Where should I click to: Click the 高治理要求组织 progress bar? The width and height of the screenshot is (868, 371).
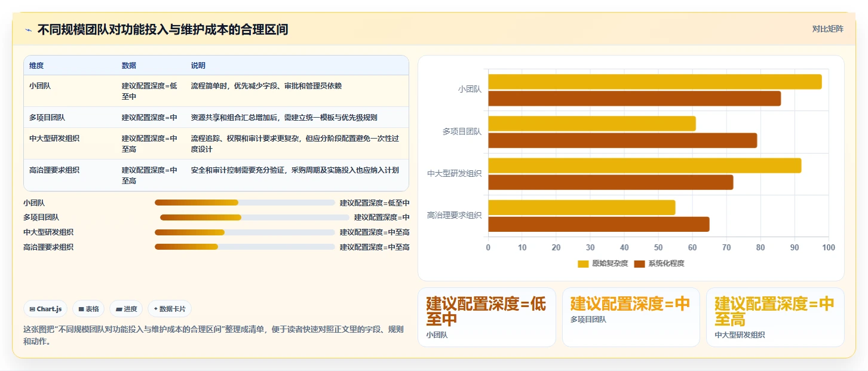(245, 247)
